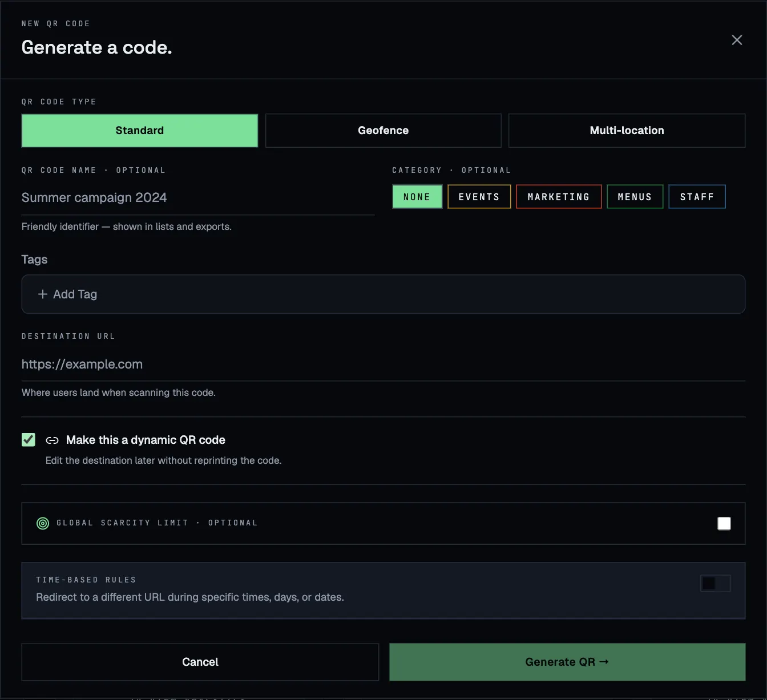The height and width of the screenshot is (700, 767).
Task: Click the link icon beside dynamic QR code
Action: 52,440
